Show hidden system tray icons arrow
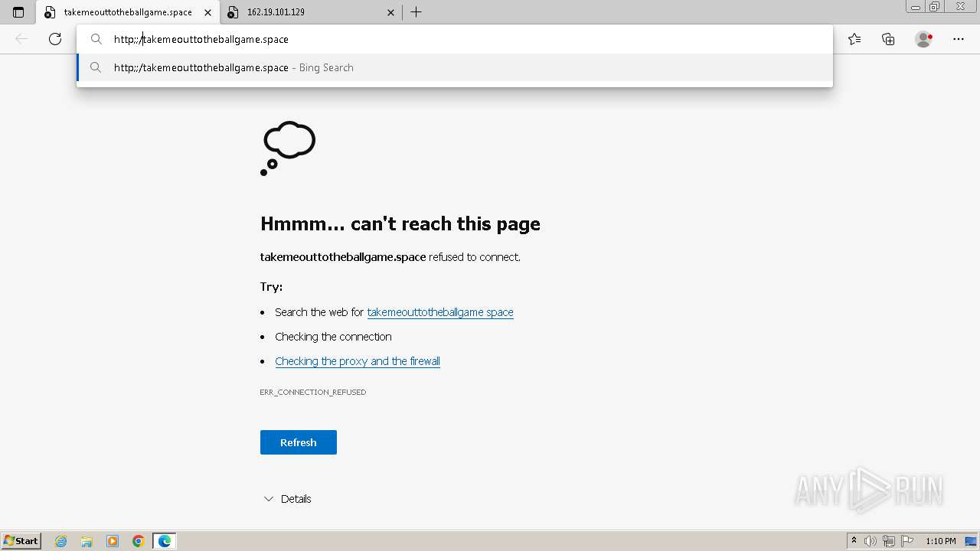 (x=854, y=541)
